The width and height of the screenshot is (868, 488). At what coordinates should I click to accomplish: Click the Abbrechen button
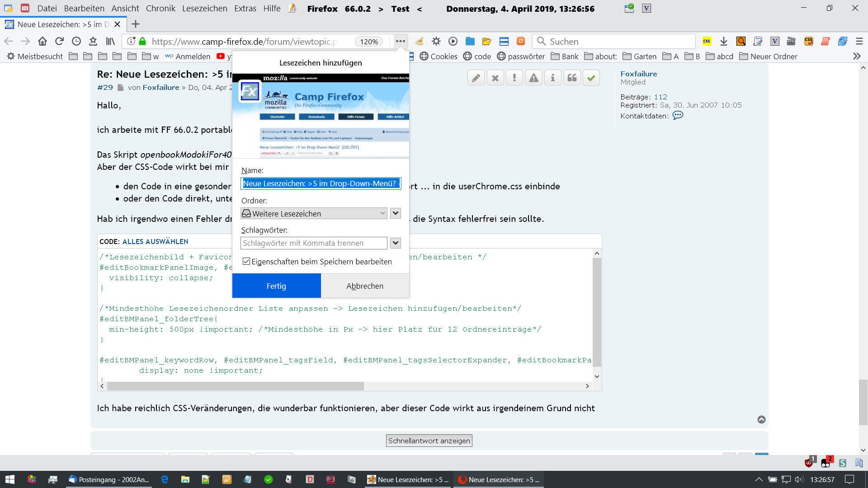[365, 286]
